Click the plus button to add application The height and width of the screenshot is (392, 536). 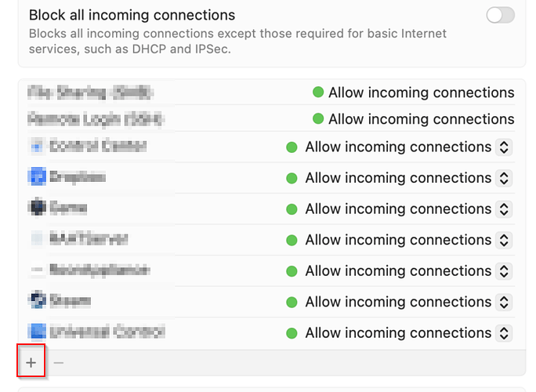point(31,362)
